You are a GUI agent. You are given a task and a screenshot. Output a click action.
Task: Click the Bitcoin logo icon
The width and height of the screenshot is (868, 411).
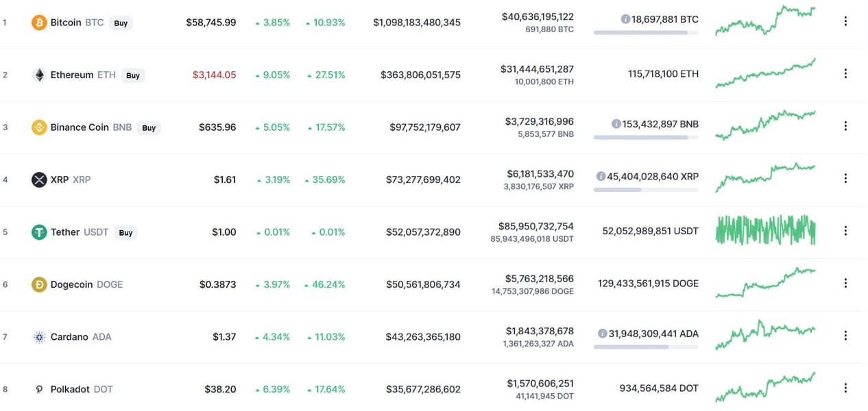(x=39, y=23)
